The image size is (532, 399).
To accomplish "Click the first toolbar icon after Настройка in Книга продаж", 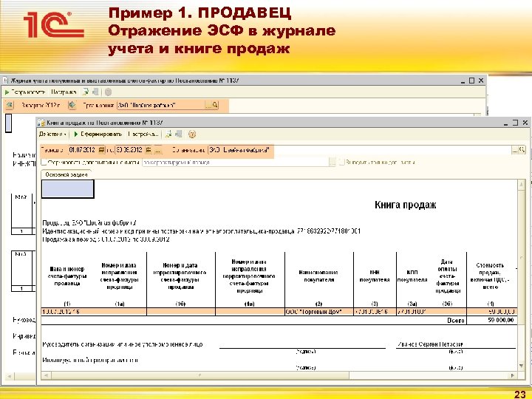I will coord(168,134).
